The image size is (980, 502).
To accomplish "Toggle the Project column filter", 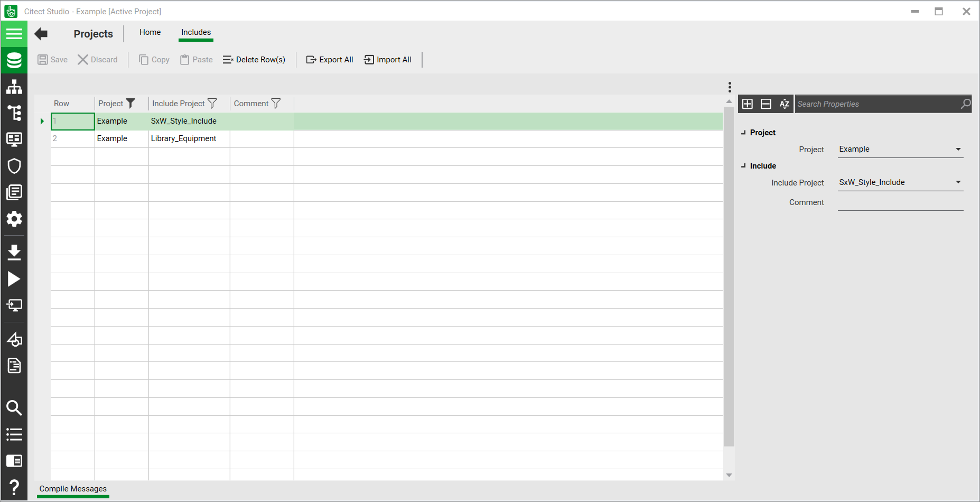I will (130, 104).
